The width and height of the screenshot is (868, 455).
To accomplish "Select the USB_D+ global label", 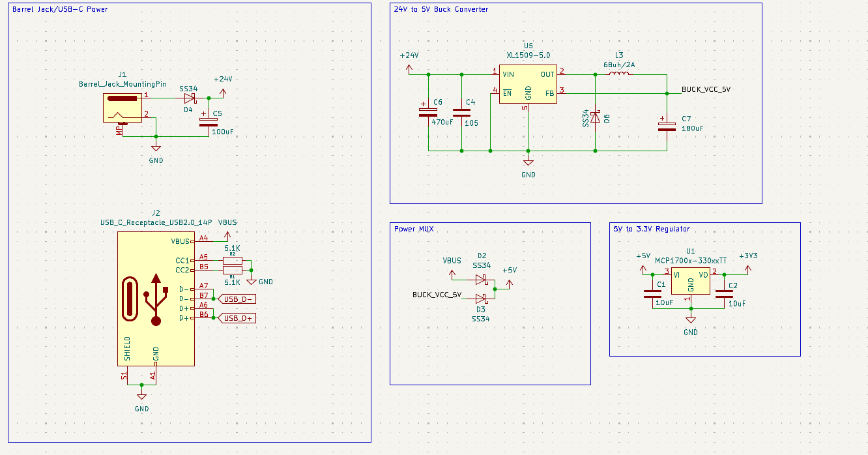I will click(x=238, y=318).
